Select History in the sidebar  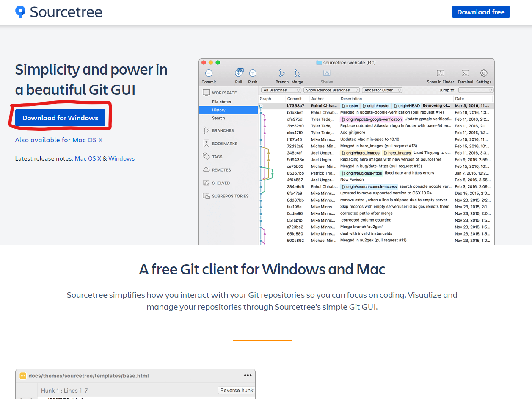(228, 110)
